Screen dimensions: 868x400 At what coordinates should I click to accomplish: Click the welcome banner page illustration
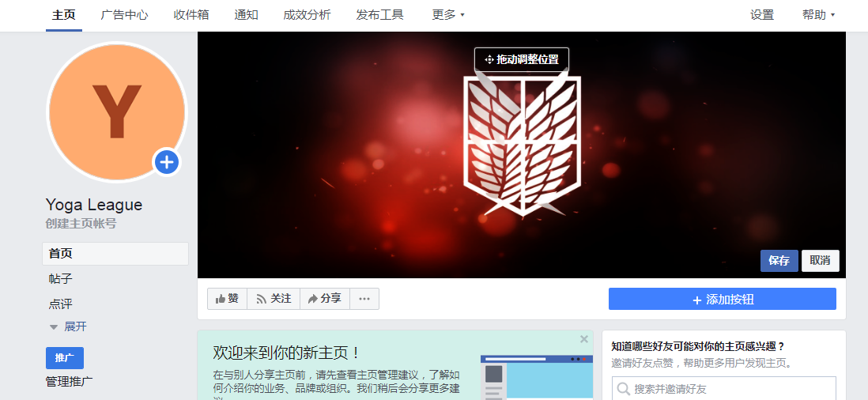coord(537,377)
